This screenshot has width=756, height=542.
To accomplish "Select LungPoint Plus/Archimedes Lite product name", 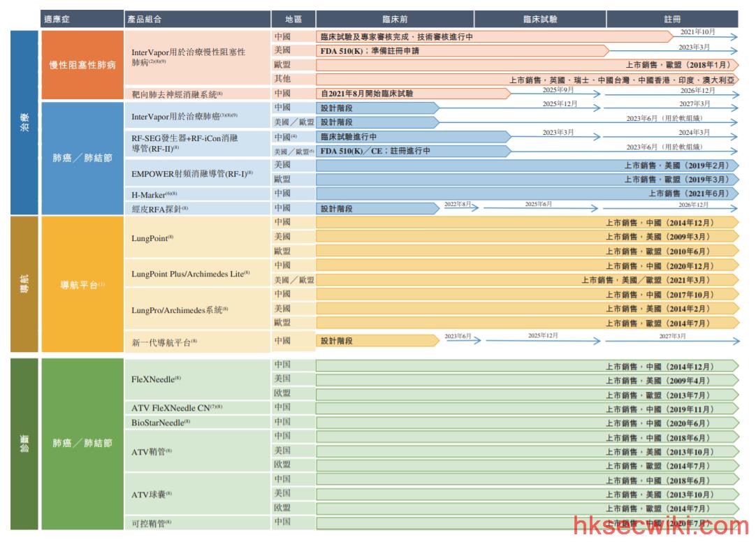I will coord(191,274).
